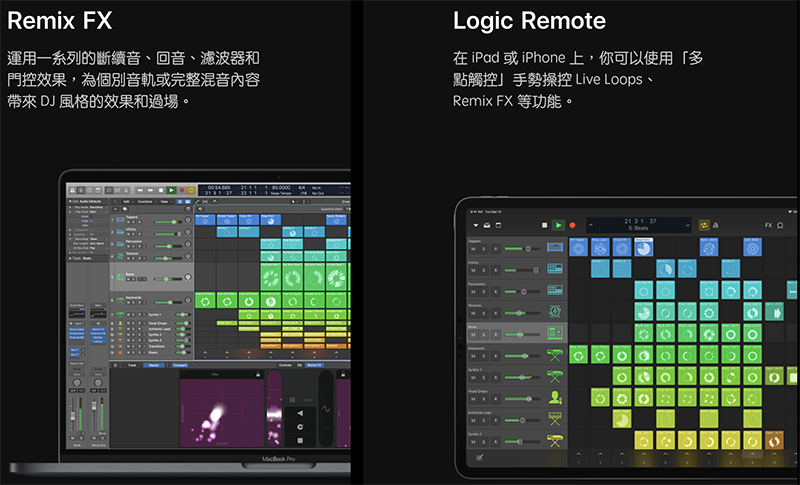Viewport: 800px width, 485px height.
Task: Adjust the Toppers volume slider on iPad
Action: point(522,249)
